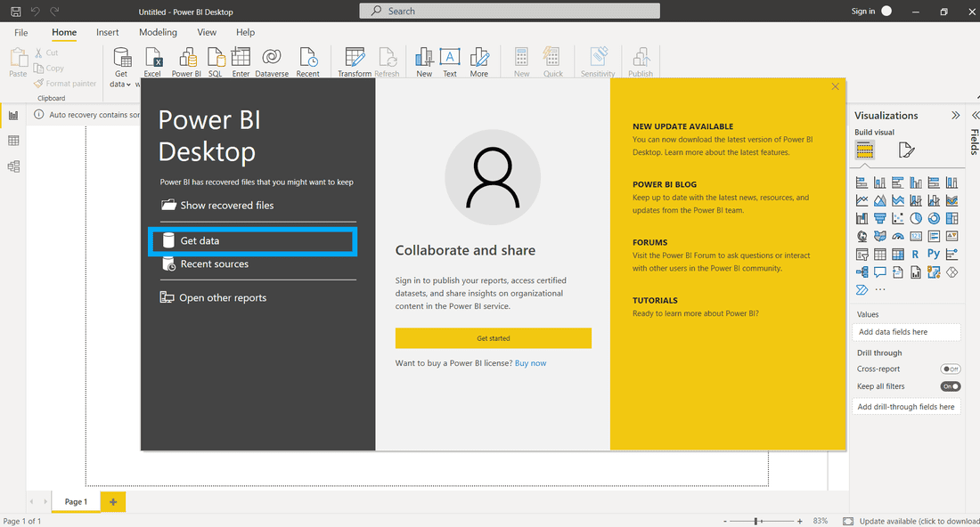
Task: Switch to the Insert ribbon tab
Action: tap(108, 32)
